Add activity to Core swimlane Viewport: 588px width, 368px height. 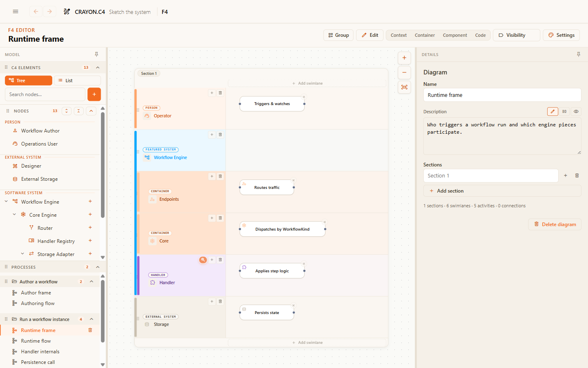212,218
